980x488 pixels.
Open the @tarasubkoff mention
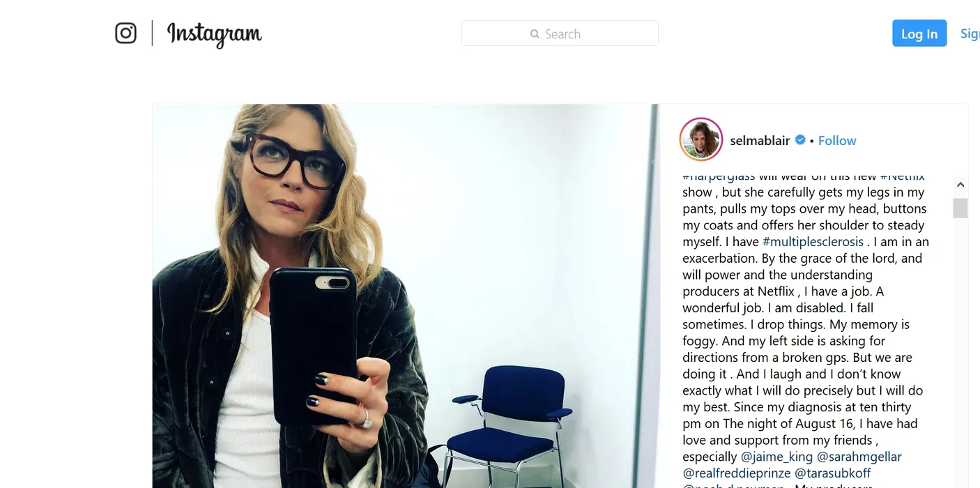coord(833,473)
